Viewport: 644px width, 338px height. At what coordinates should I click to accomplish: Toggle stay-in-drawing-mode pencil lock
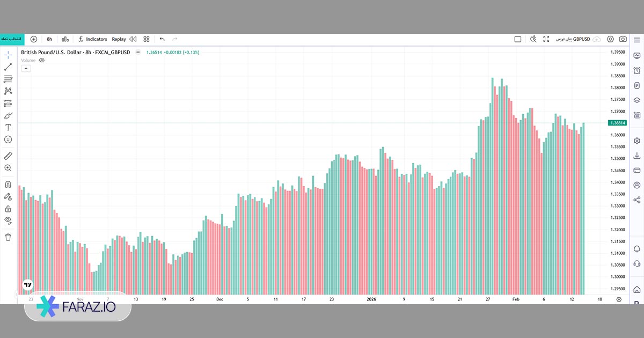pos(8,196)
